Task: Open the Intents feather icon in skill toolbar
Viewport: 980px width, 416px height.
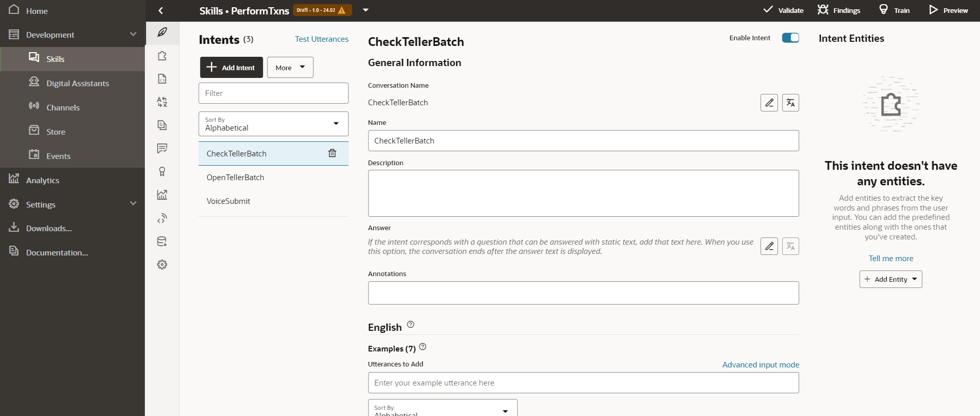Action: point(162,33)
